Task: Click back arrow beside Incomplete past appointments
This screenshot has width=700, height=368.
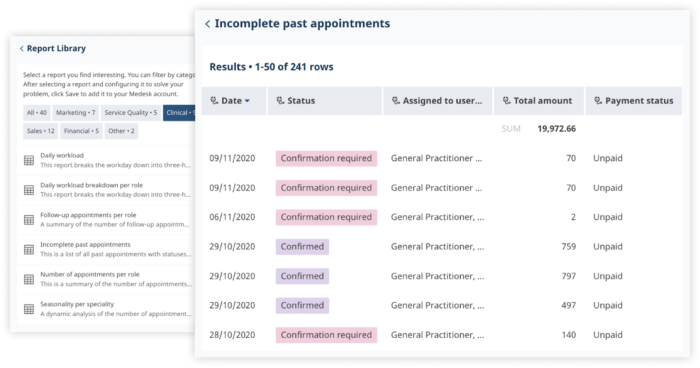Action: tap(207, 24)
